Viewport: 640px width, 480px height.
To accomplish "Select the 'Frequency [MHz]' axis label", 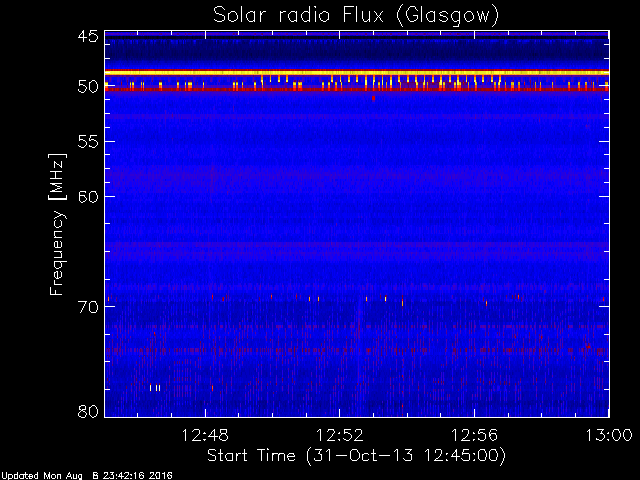I will [57, 224].
